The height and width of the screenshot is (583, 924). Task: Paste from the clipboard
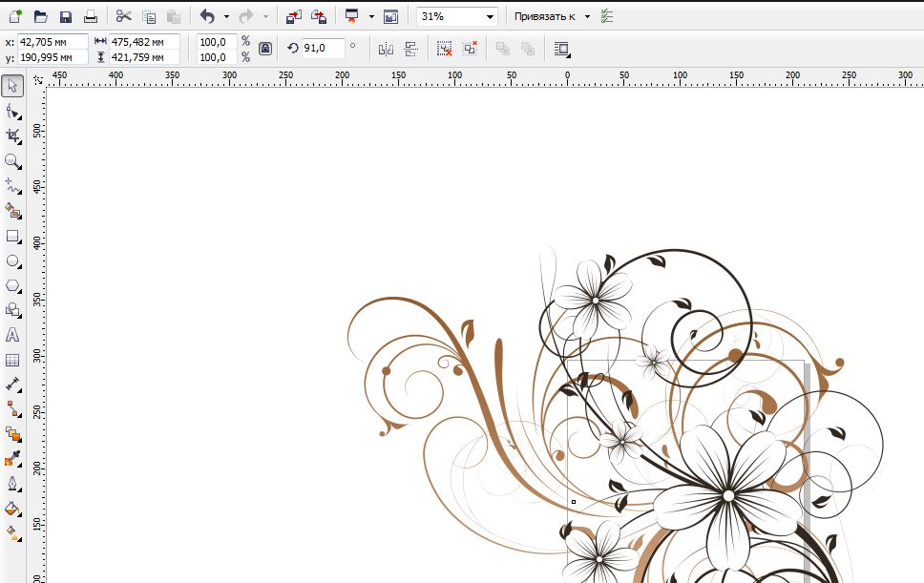(174, 16)
